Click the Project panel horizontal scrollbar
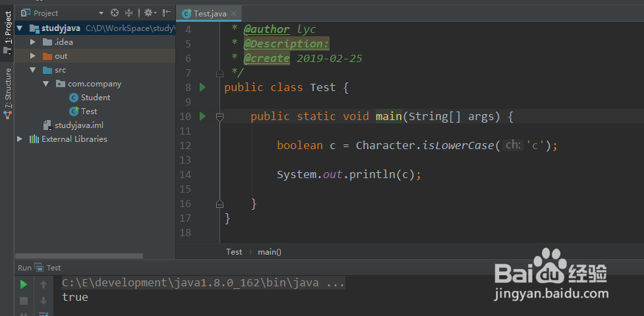644x316 pixels. (79, 255)
